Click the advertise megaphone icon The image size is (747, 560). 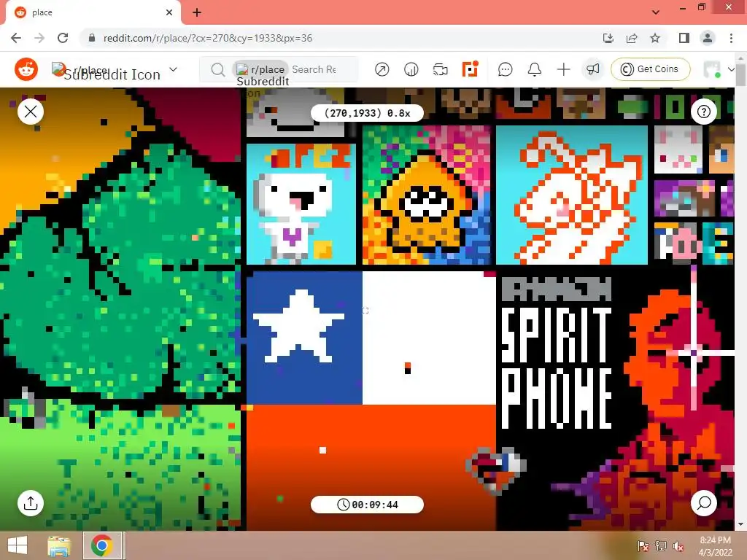click(592, 69)
